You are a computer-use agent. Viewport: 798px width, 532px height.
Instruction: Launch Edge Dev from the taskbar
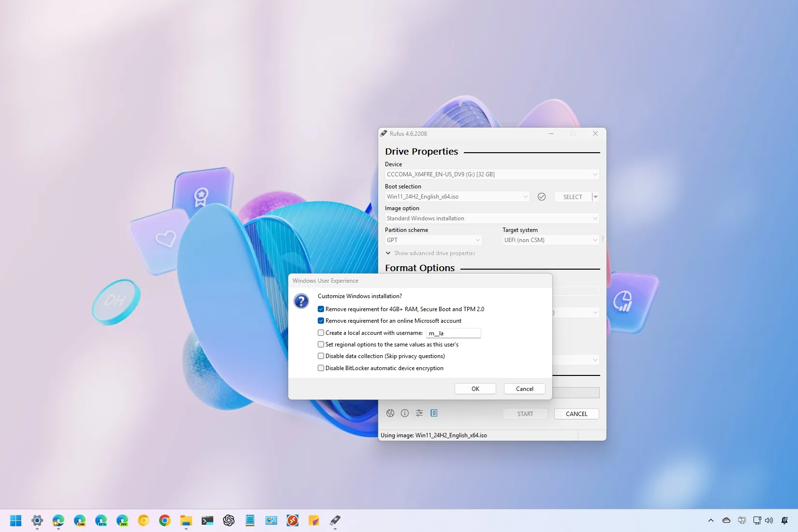pyautogui.click(x=122, y=520)
